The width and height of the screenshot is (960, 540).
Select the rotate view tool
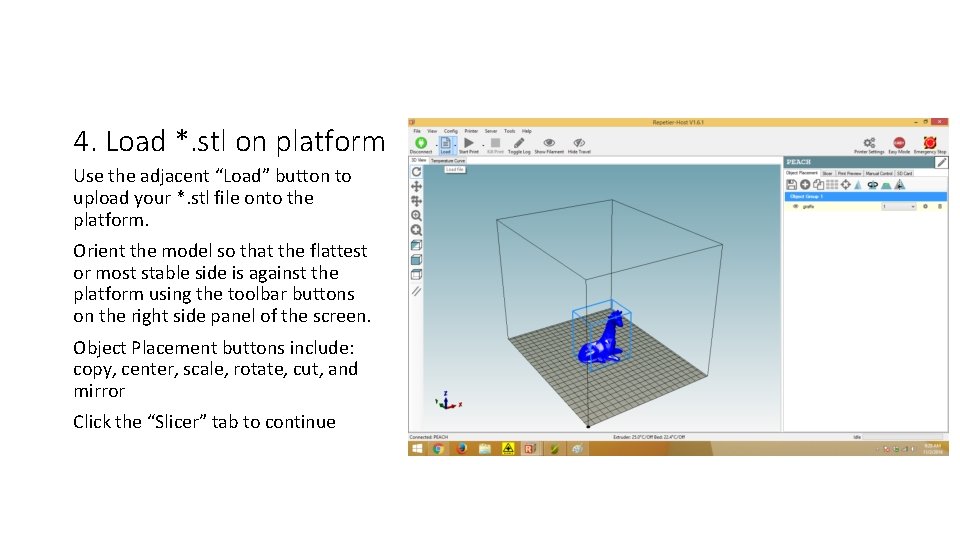(416, 172)
